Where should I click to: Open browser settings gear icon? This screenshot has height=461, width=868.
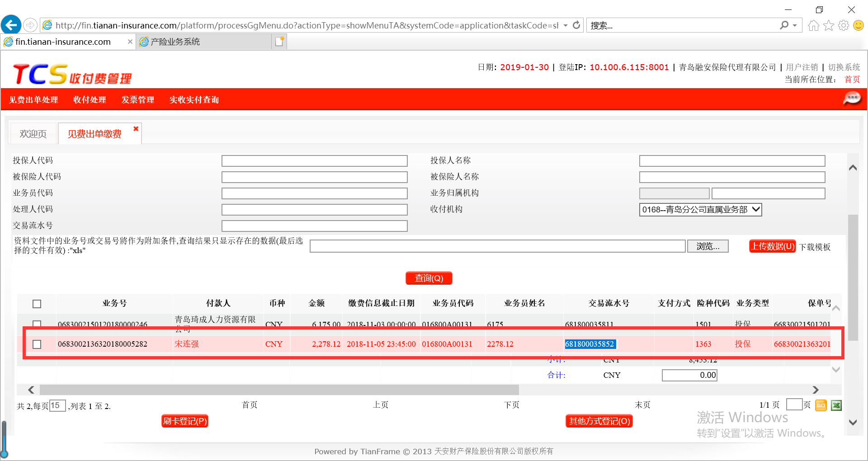(843, 25)
